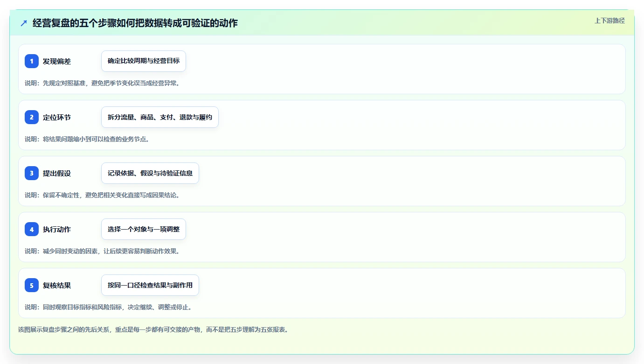Click the step 3 number badge
The image size is (644, 364).
click(x=32, y=173)
